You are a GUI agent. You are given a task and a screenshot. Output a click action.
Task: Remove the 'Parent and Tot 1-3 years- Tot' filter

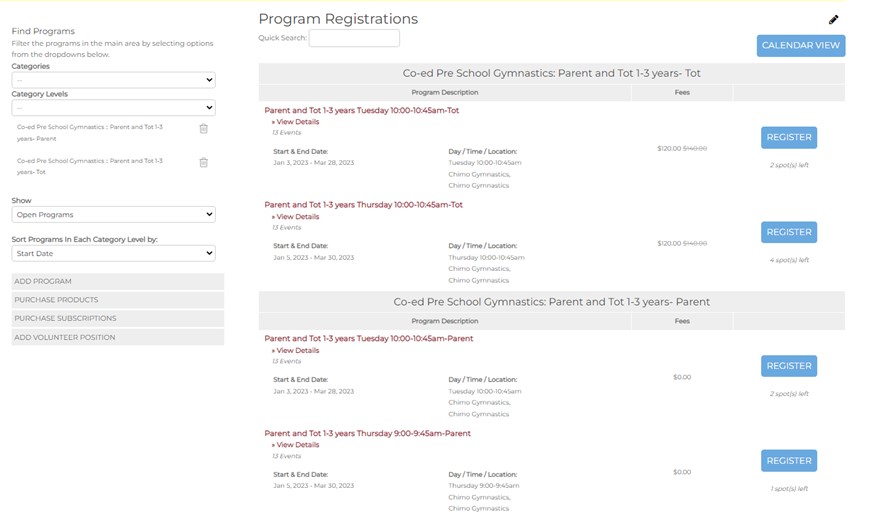[x=204, y=163]
